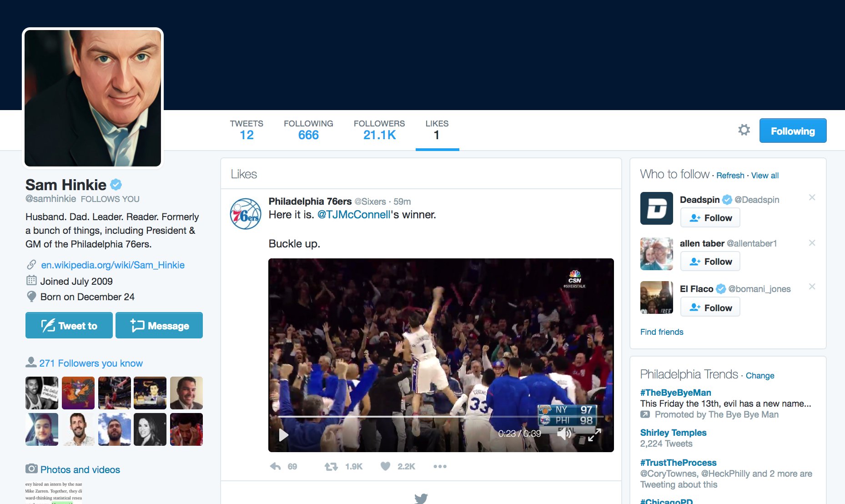This screenshot has width=845, height=504.
Task: Play the tweet video
Action: click(284, 435)
